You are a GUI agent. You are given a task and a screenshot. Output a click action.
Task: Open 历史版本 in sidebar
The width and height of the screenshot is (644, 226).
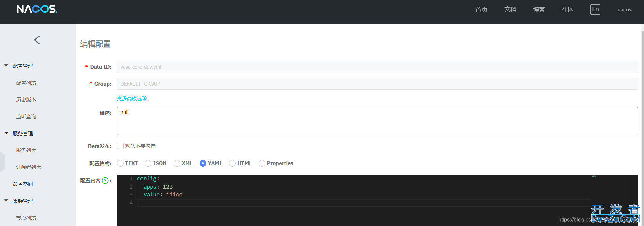click(26, 100)
